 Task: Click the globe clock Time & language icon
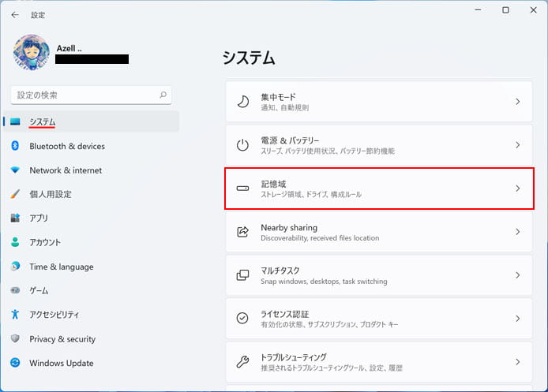tap(15, 266)
